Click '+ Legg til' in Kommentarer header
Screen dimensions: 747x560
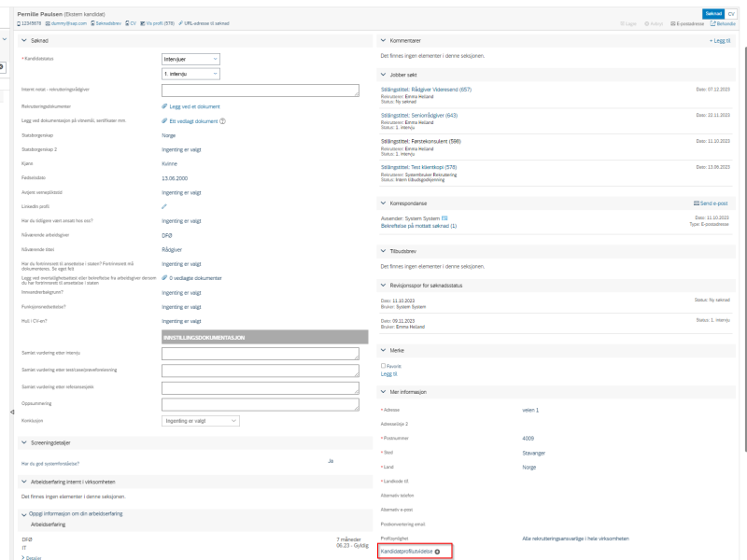tap(719, 40)
